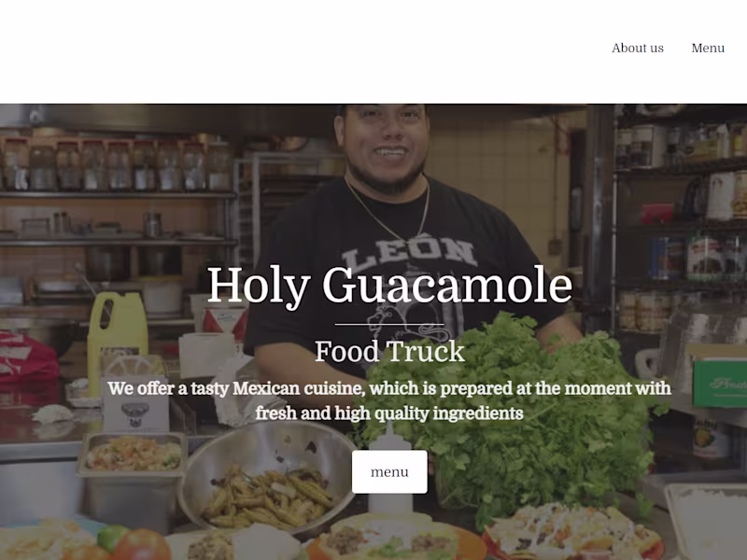Open the About us navigation link
The width and height of the screenshot is (747, 560).
638,49
